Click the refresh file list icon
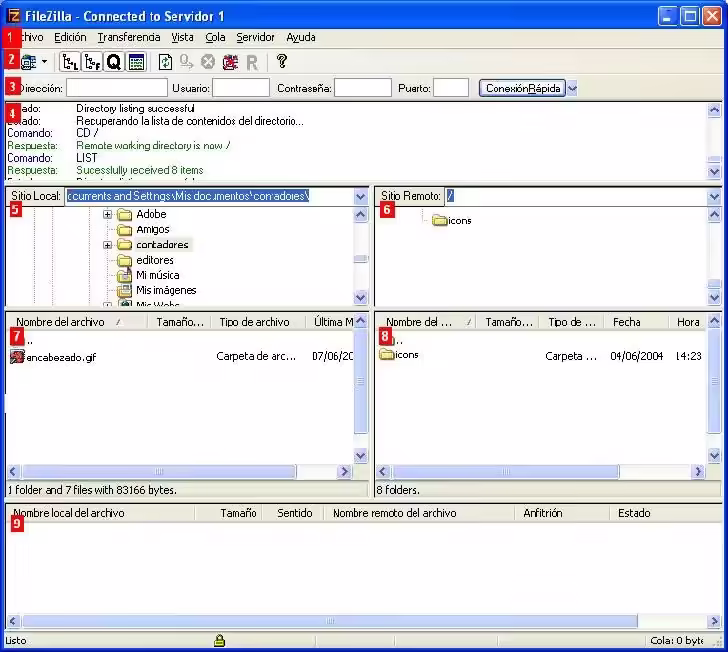728x652 pixels. pyautogui.click(x=165, y=62)
